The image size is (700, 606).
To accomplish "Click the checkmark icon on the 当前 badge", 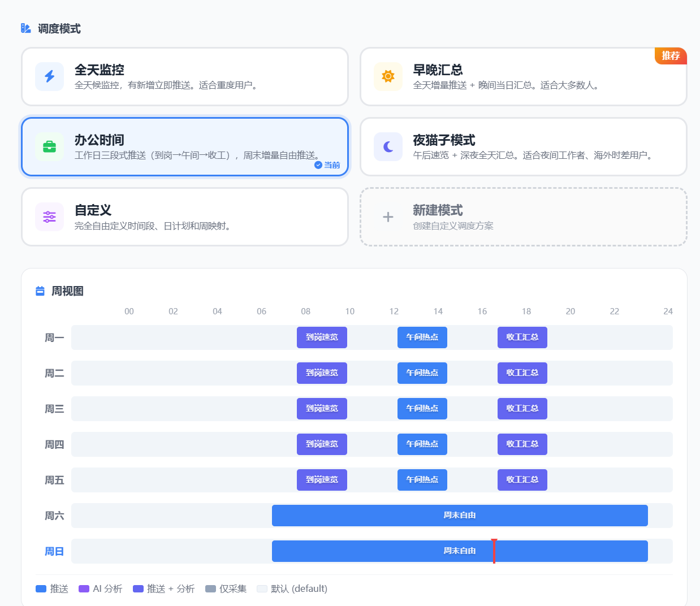I will pos(318,165).
